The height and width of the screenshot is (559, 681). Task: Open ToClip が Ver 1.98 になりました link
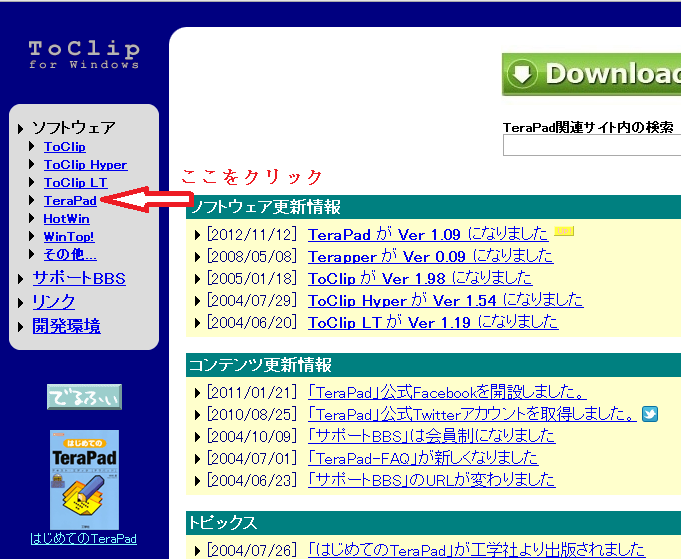420,278
